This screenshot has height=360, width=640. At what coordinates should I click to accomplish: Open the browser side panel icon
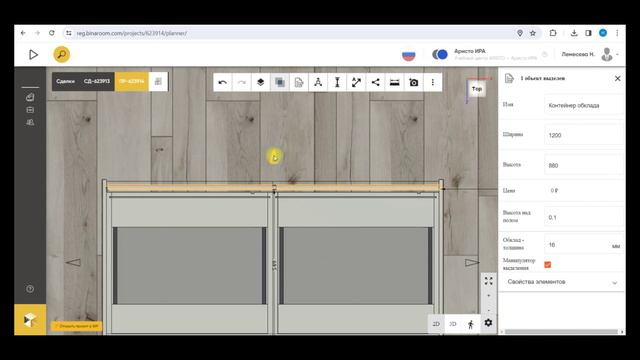pyautogui.click(x=588, y=33)
